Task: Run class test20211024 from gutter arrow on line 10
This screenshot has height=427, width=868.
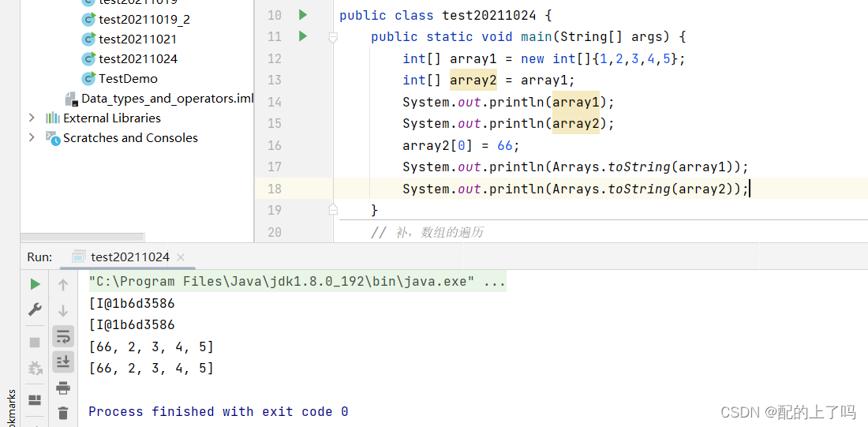Action: (x=303, y=15)
